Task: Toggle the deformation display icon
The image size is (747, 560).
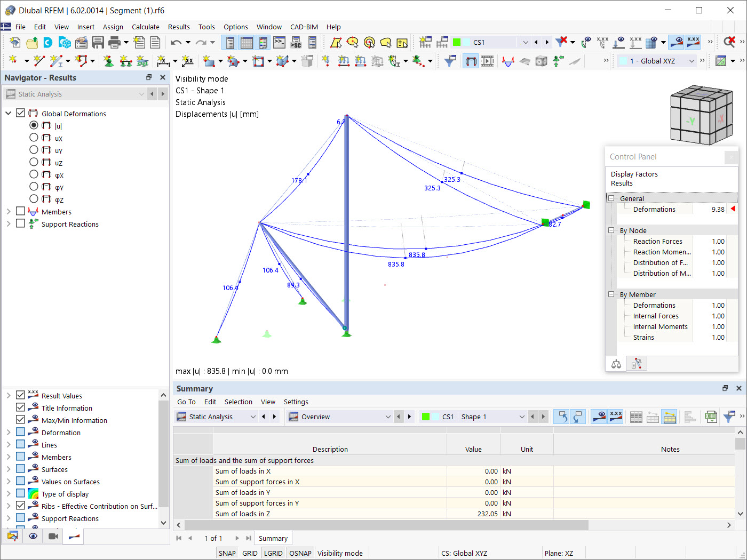Action: (471, 61)
